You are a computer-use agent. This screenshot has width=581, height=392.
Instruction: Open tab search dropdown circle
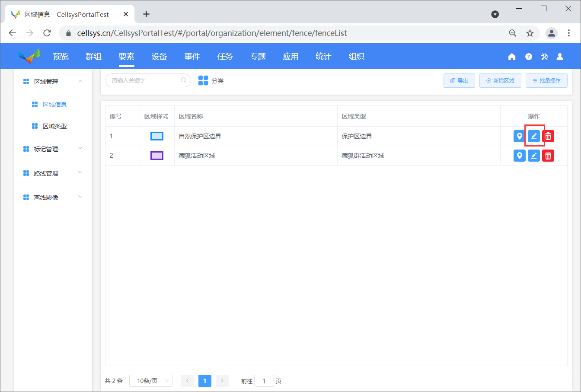(x=495, y=14)
